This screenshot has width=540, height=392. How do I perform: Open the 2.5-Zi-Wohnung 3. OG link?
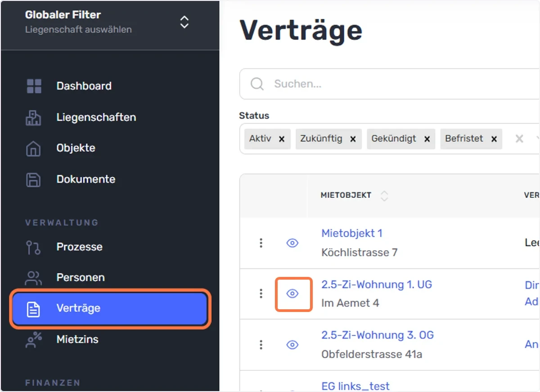coord(378,335)
